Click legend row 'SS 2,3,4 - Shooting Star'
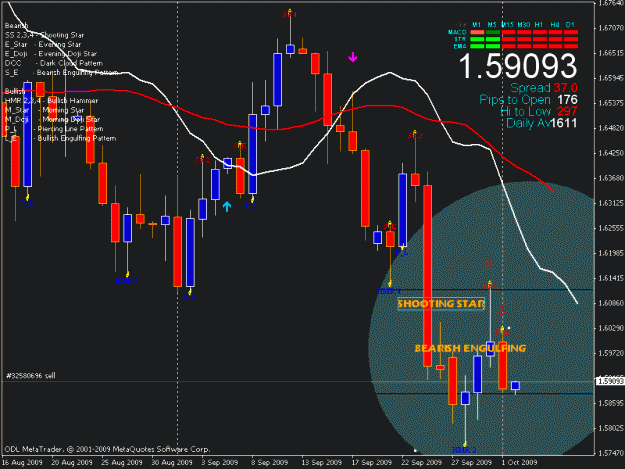 pos(44,35)
